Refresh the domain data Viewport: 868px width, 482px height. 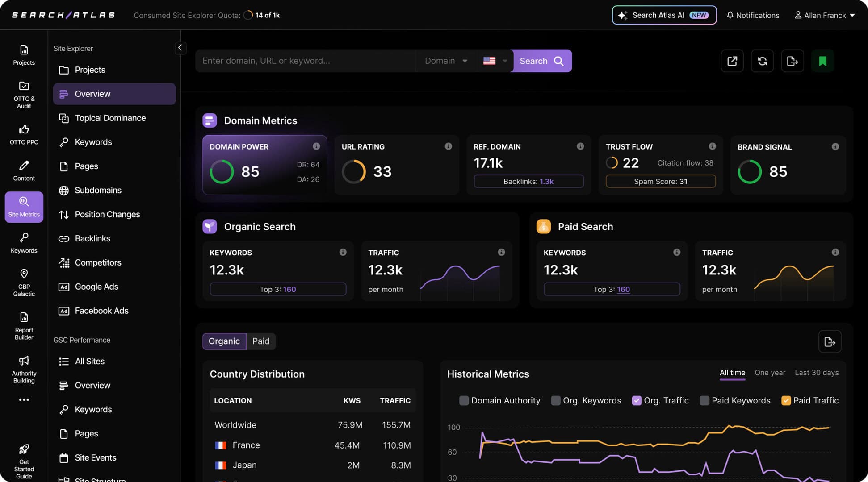[762, 61]
